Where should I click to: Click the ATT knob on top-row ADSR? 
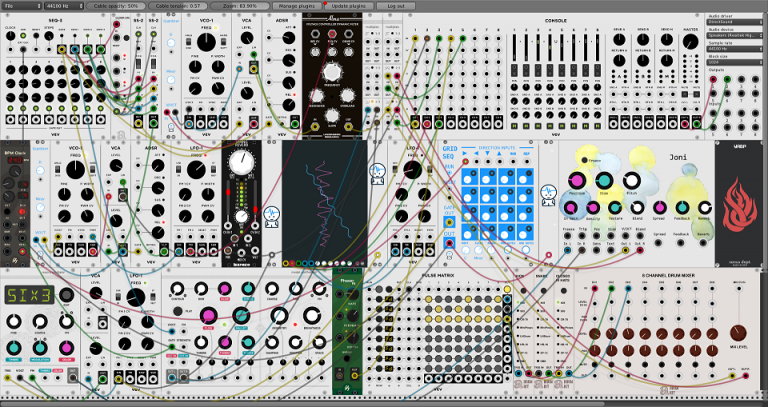click(289, 38)
